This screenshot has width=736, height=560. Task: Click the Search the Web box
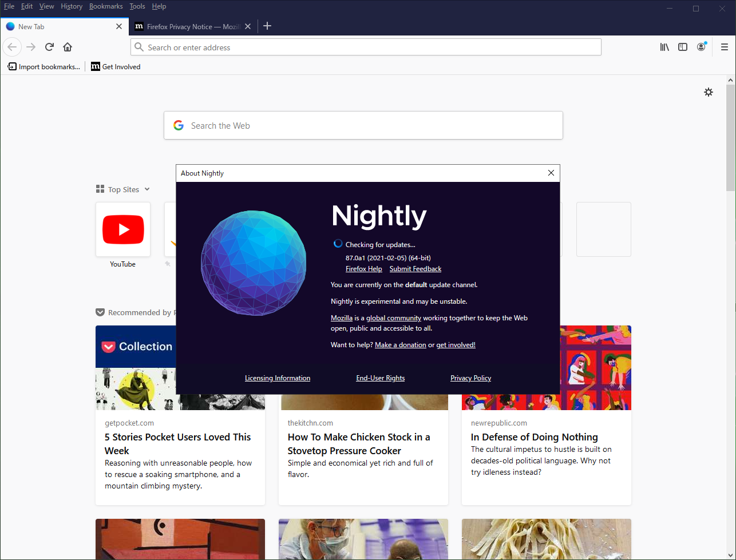pos(363,125)
